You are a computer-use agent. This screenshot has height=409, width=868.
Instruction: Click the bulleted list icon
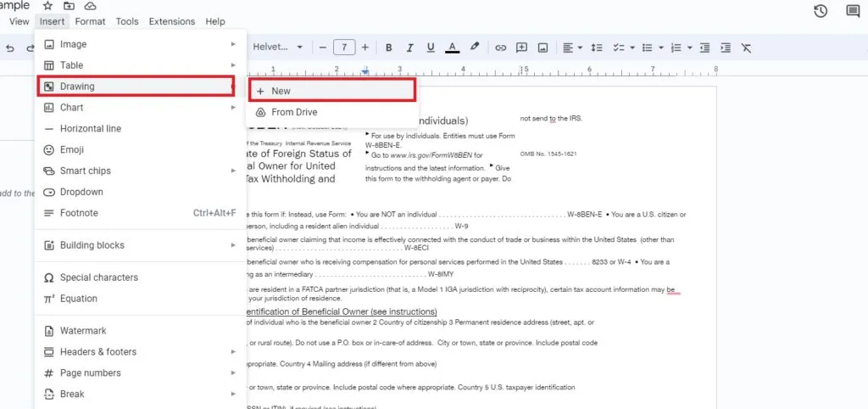(x=647, y=48)
